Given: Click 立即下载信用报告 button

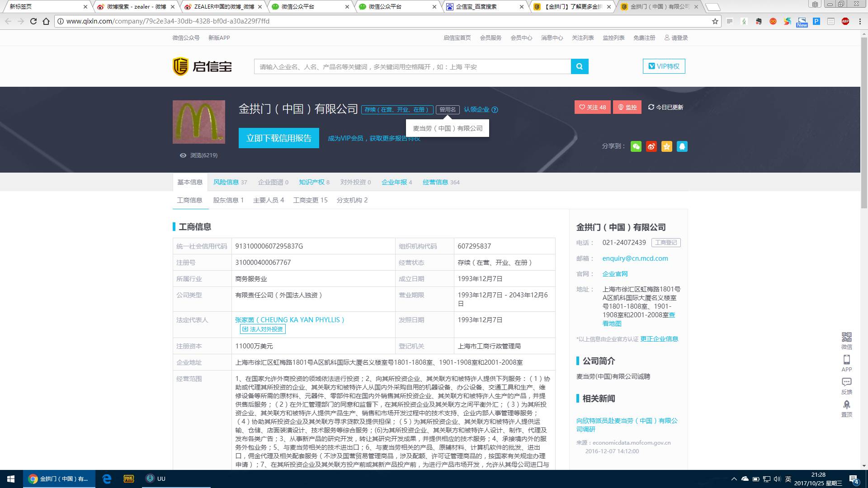Looking at the screenshot, I should [x=278, y=138].
